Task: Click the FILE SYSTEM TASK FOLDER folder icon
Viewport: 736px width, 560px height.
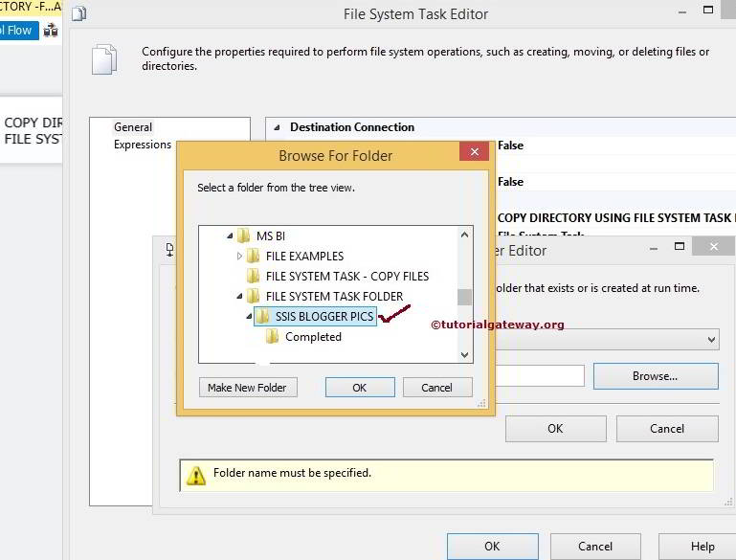Action: click(254, 296)
